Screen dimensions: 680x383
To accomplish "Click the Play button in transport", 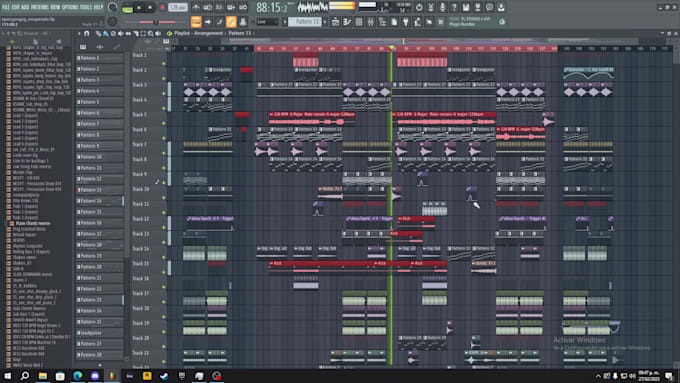I will tap(139, 8).
